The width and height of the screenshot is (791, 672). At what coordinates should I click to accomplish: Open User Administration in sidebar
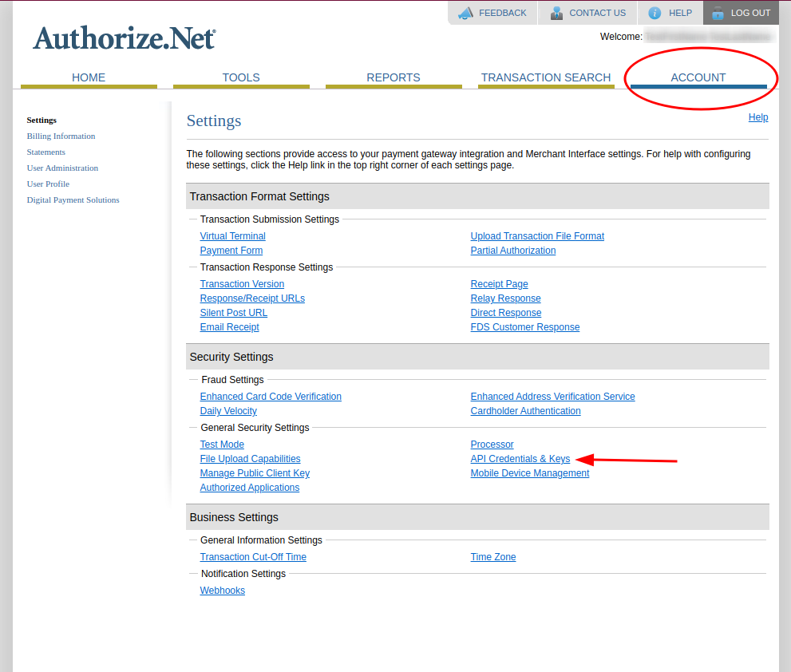(x=62, y=168)
